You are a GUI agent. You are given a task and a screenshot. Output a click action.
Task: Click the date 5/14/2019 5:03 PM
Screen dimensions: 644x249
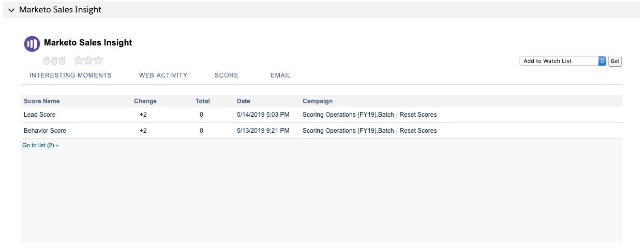pyautogui.click(x=263, y=115)
